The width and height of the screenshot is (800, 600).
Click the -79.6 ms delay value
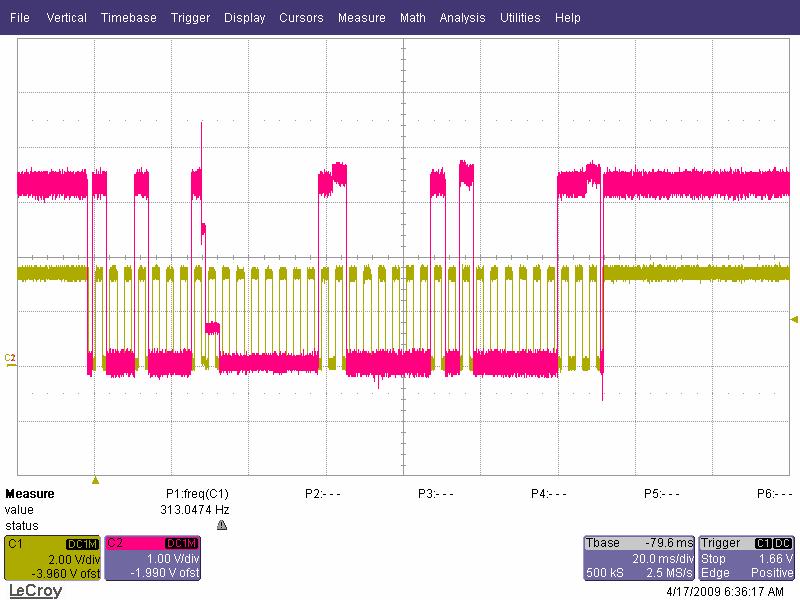[670, 543]
